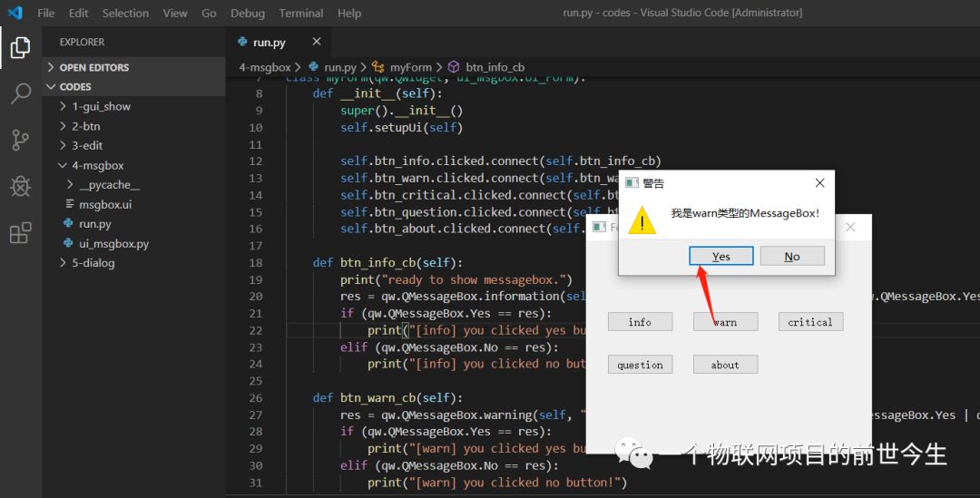
Task: Open the Help menu
Action: click(349, 13)
